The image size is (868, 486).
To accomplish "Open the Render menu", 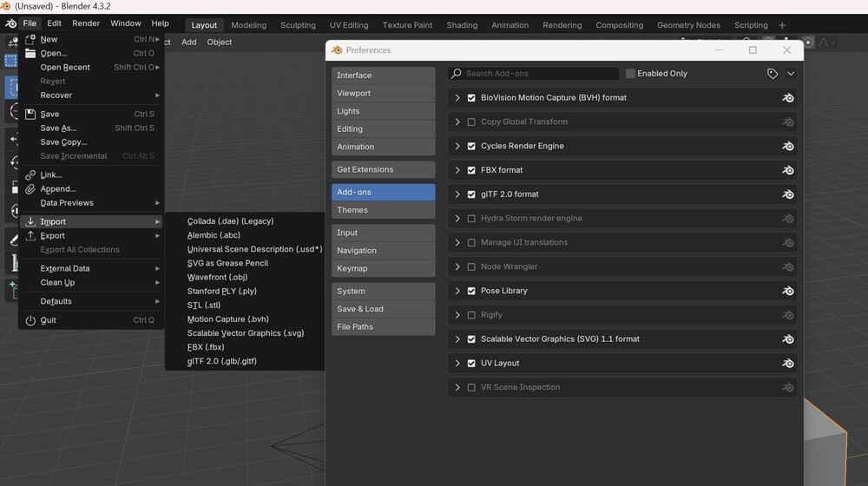I will click(86, 23).
